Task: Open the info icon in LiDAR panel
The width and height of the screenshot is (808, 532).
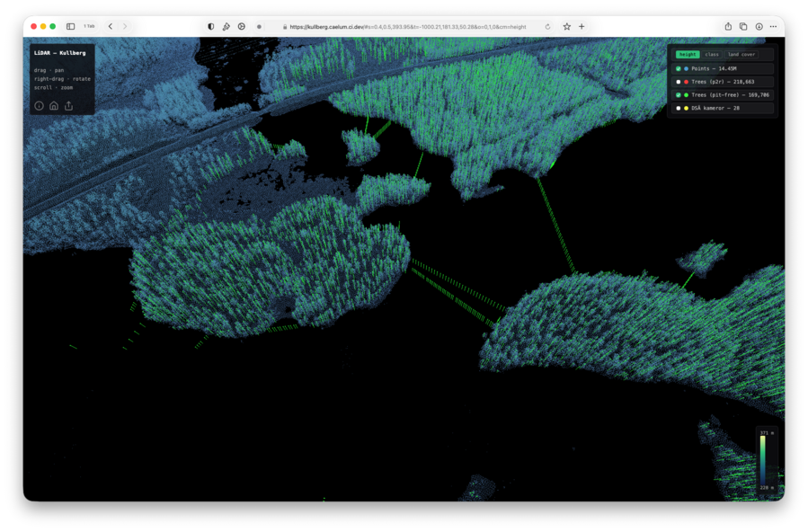Action: click(x=39, y=106)
